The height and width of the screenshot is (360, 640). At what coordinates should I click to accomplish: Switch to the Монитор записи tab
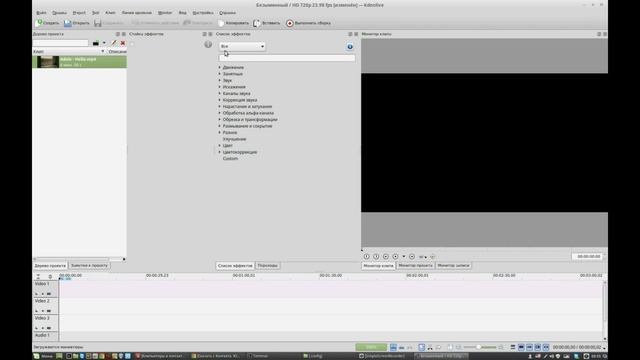[x=453, y=266]
